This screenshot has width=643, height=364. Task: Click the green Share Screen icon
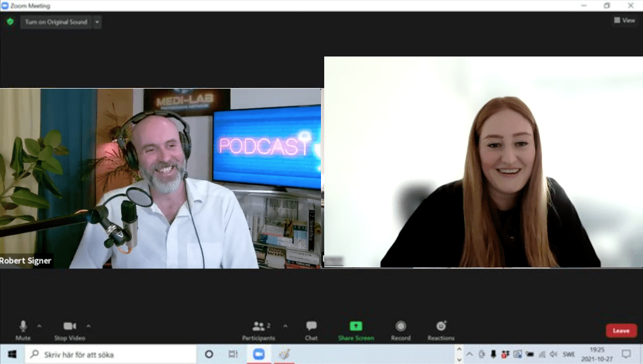(356, 326)
